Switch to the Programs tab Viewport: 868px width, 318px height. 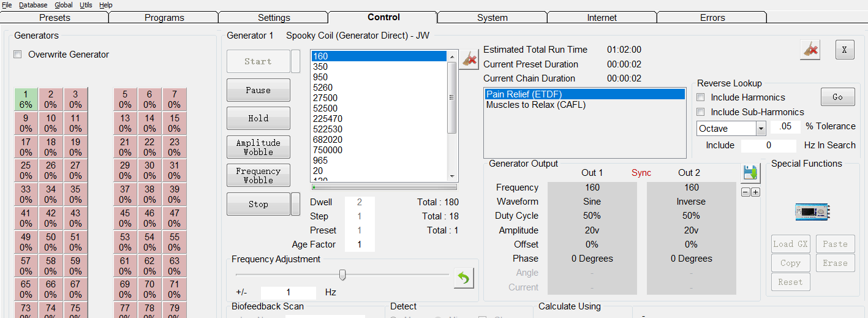point(164,18)
